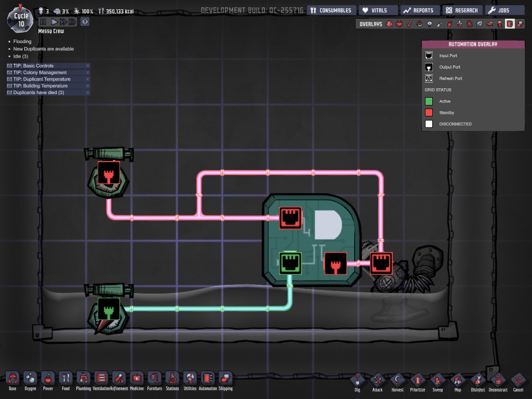Open the Research screen
Viewport: 532px width, 399px height.
[x=461, y=10]
